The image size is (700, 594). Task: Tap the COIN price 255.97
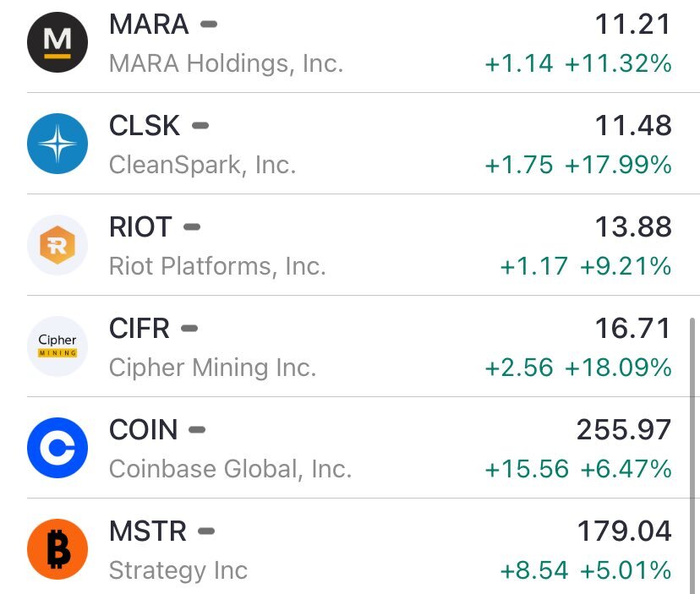click(x=624, y=430)
